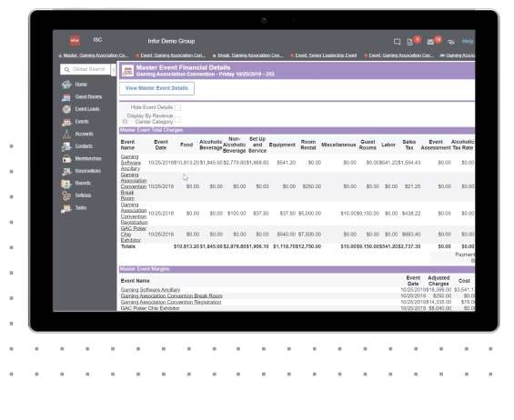
Task: Open the Guest Rooms sidebar icon
Action: coord(66,97)
